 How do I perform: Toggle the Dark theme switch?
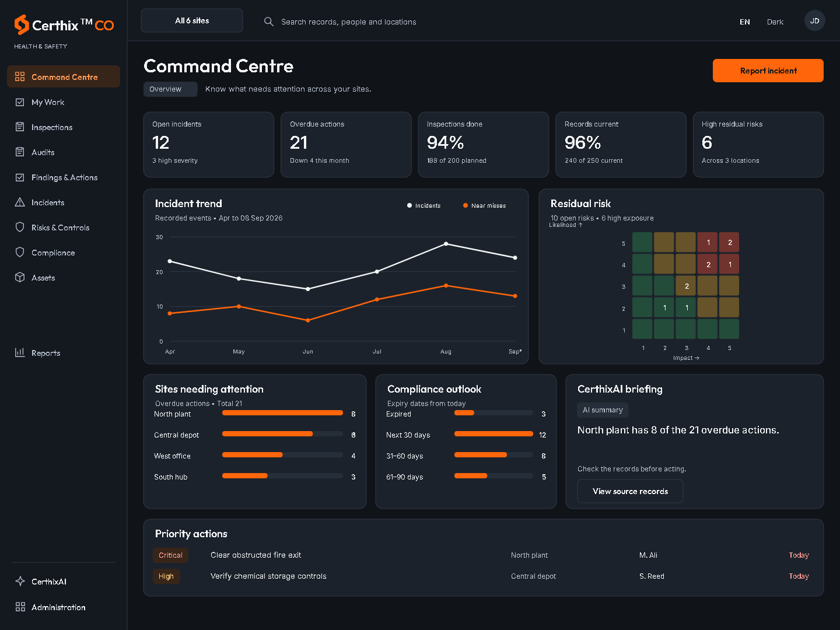click(x=775, y=22)
